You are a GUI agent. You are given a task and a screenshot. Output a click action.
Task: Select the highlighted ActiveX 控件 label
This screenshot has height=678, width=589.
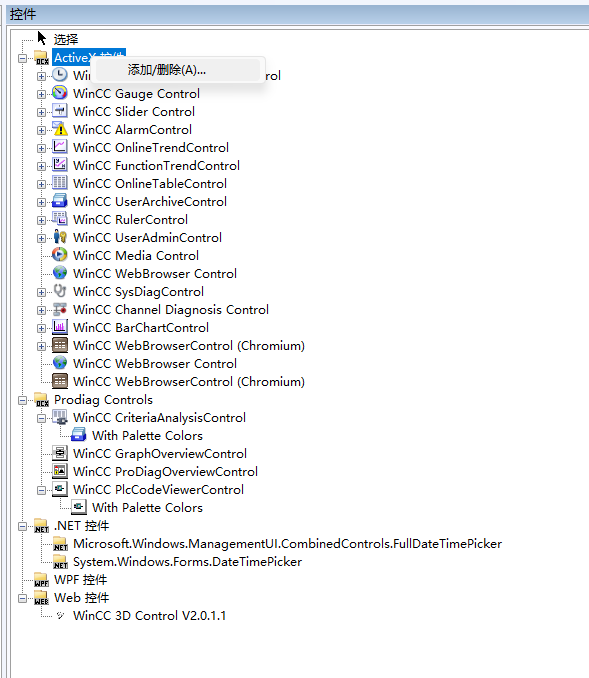click(x=89, y=58)
